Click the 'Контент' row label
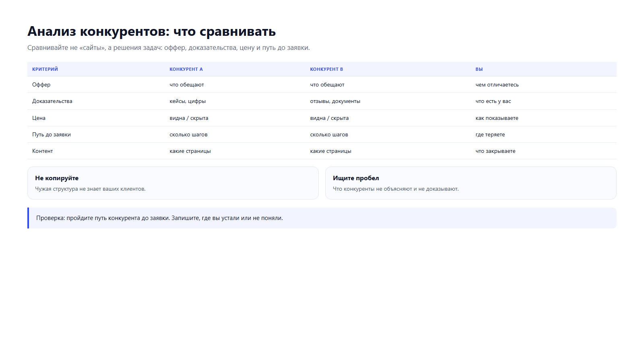The width and height of the screenshot is (644, 362). click(x=43, y=151)
